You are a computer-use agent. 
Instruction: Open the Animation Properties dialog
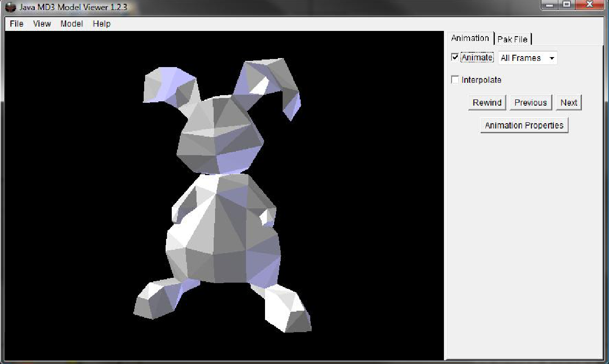click(524, 125)
